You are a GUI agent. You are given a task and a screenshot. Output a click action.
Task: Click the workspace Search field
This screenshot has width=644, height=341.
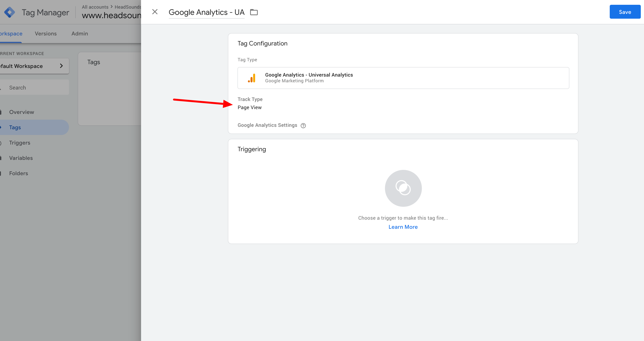click(x=34, y=87)
